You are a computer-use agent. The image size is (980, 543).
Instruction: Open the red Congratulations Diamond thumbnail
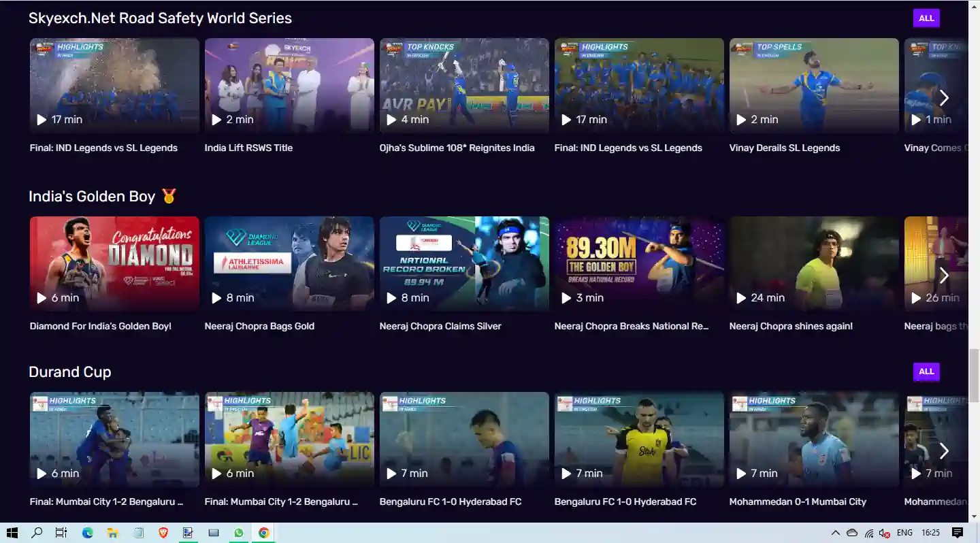click(114, 264)
